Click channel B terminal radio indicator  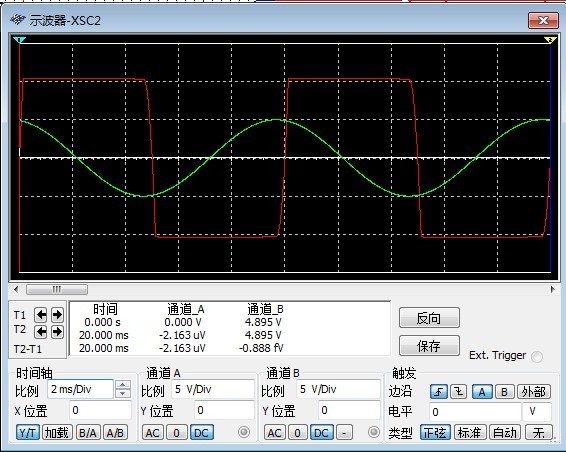374,432
